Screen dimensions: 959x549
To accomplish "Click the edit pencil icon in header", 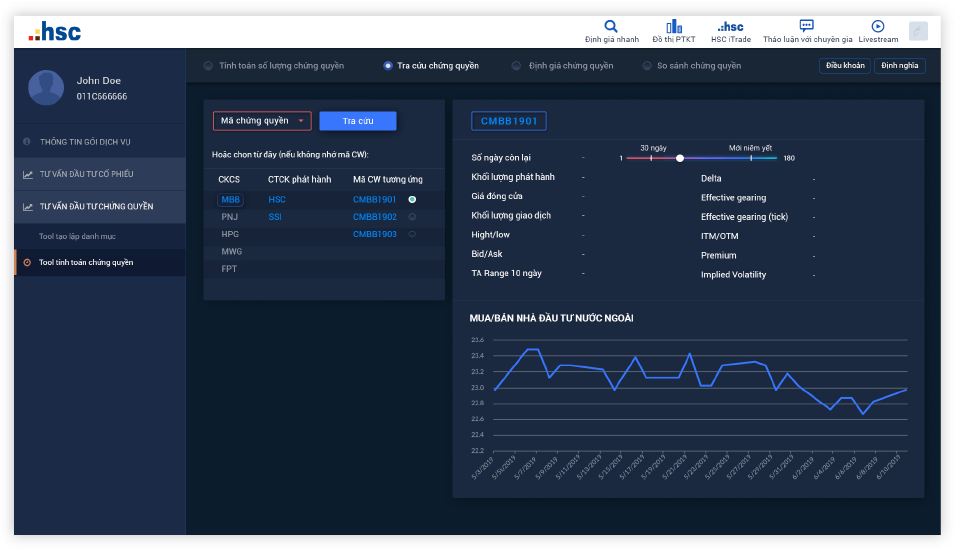I will [918, 31].
